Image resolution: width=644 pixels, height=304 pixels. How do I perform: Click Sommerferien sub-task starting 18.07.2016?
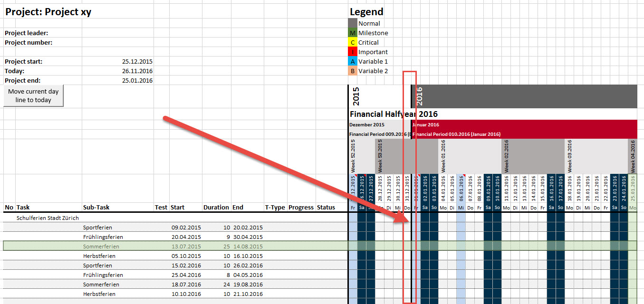[101, 285]
